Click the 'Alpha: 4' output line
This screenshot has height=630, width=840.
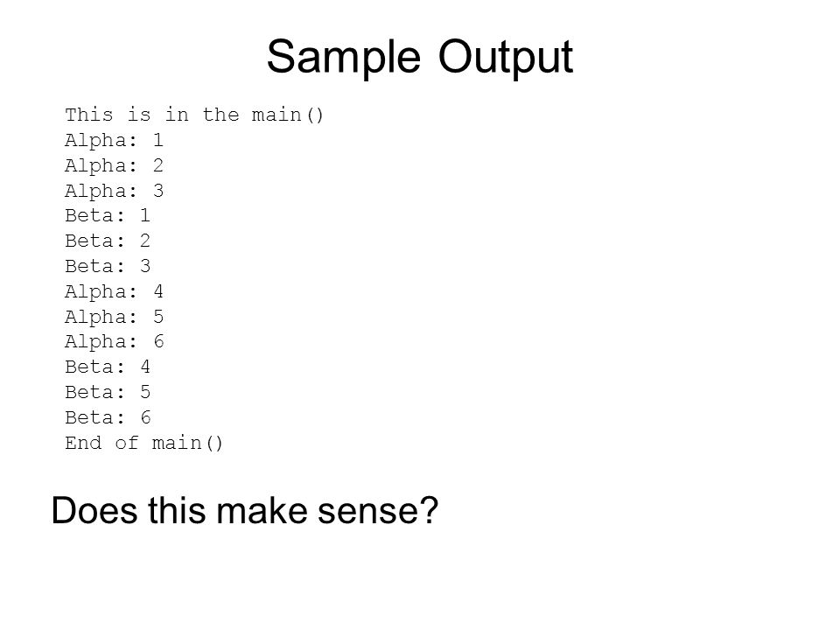(x=114, y=291)
